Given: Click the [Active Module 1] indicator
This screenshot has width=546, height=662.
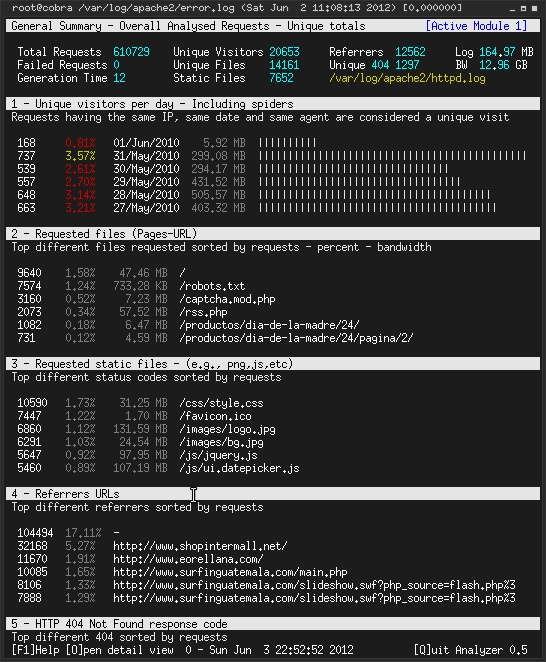Looking at the screenshot, I should (x=476, y=26).
